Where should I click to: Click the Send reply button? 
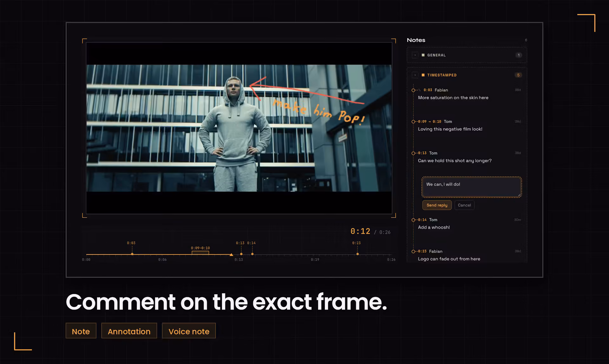pos(437,205)
